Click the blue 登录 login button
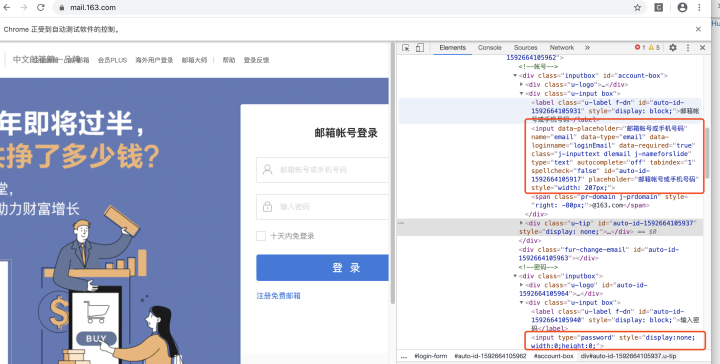The image size is (720, 364). tap(322, 268)
